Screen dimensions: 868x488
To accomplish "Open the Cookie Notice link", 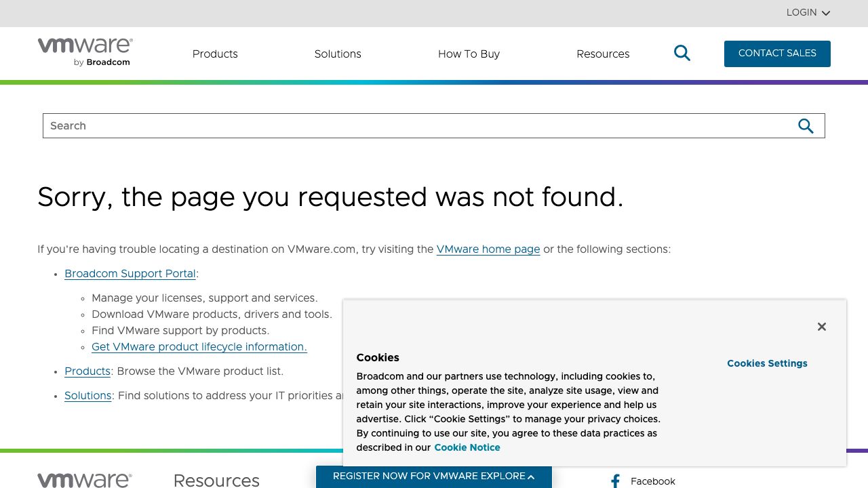I will [467, 447].
